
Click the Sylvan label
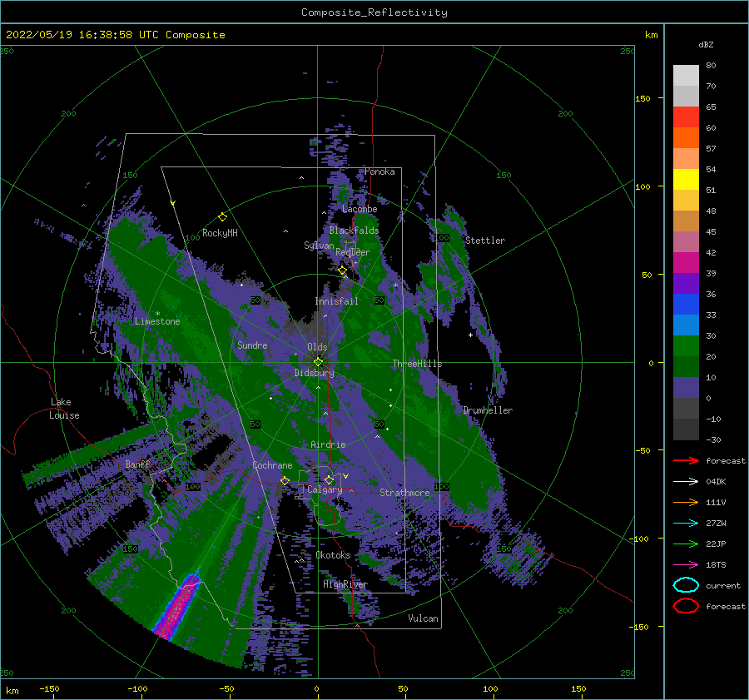pyautogui.click(x=319, y=246)
